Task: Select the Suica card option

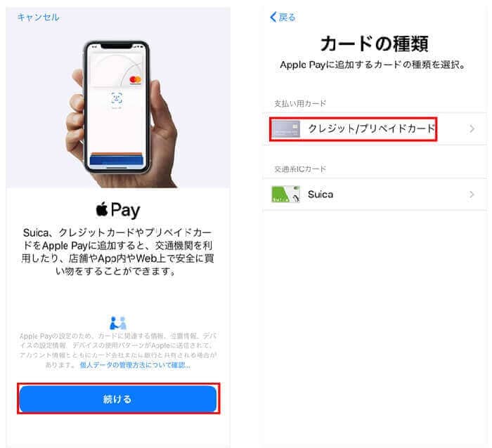Action: point(374,195)
